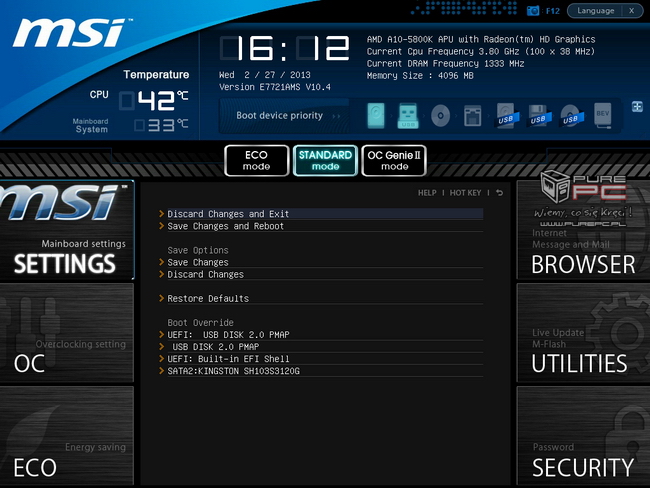
Task: Open the Language selector
Action: (595, 11)
